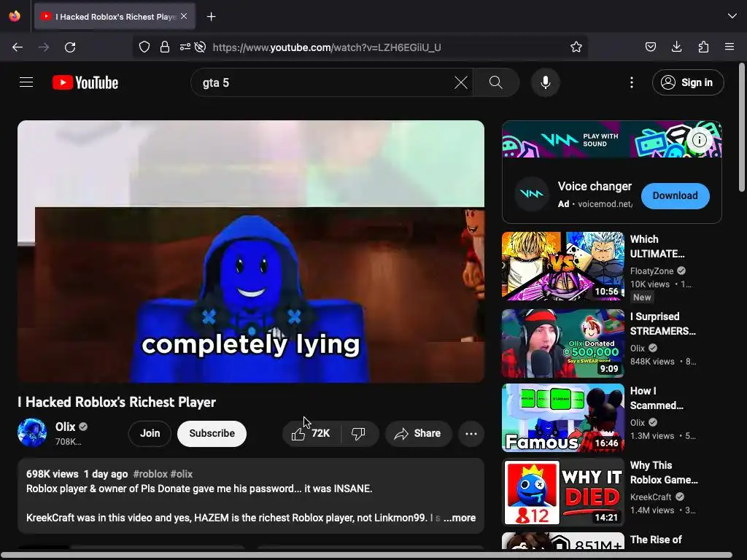
Task: Open FloatyZone channel link
Action: pyautogui.click(x=651, y=271)
